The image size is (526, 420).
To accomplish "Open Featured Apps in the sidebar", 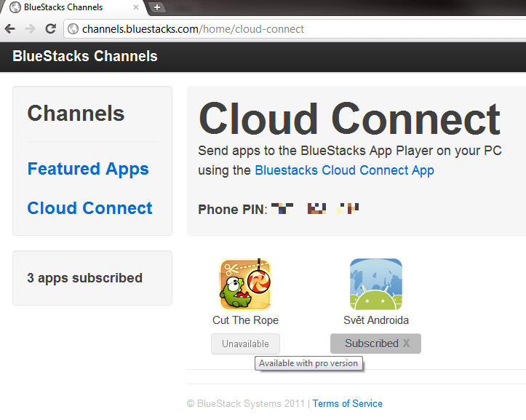I will tap(88, 169).
